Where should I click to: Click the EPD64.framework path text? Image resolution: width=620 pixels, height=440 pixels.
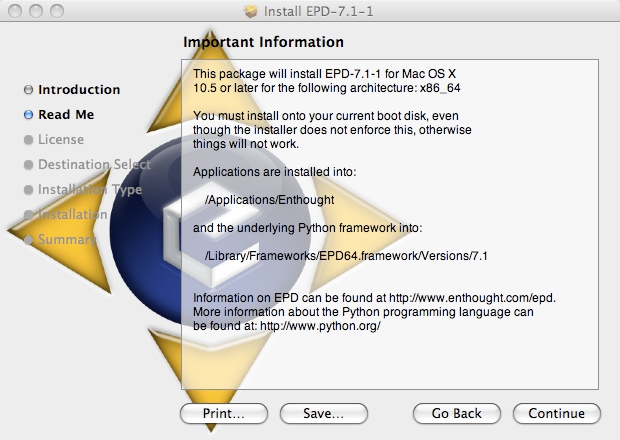346,256
